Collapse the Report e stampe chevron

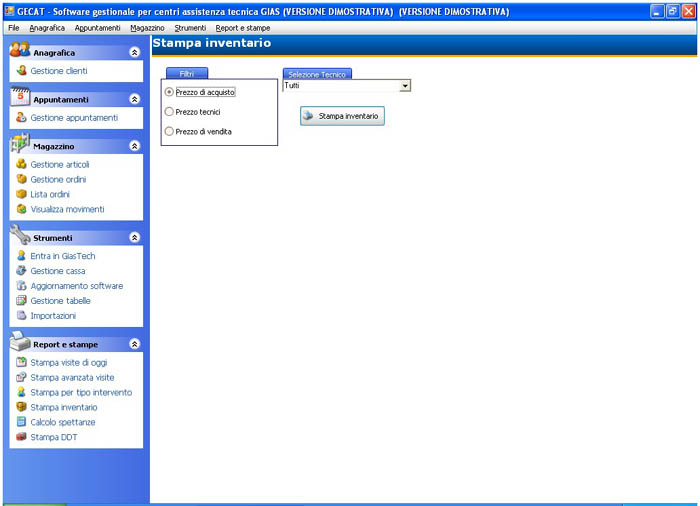point(134,344)
